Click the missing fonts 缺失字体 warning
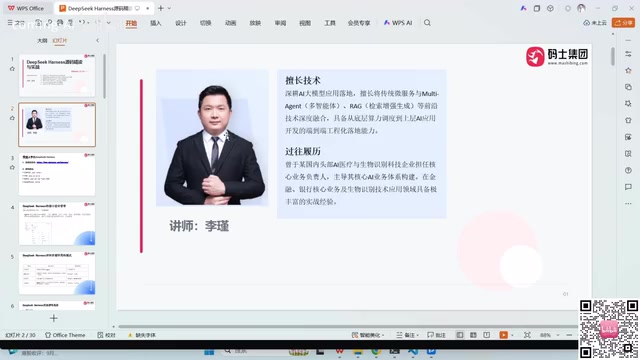640x360 pixels. [x=142, y=335]
